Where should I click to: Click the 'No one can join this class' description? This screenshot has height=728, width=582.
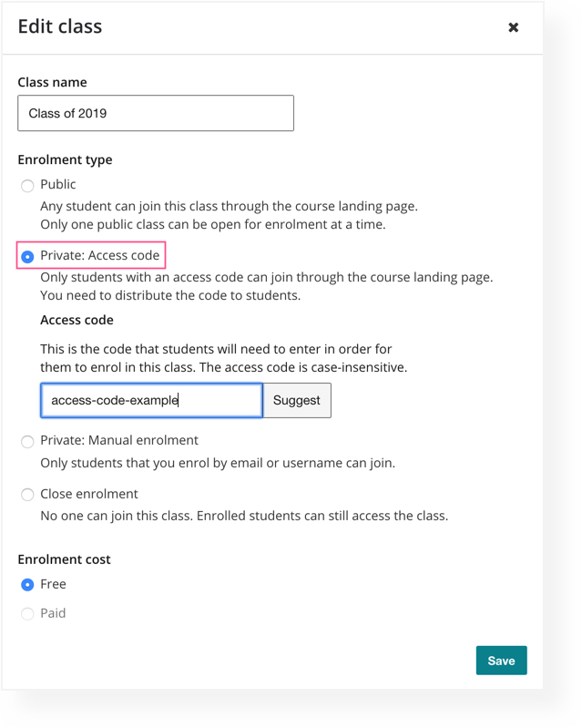point(244,516)
